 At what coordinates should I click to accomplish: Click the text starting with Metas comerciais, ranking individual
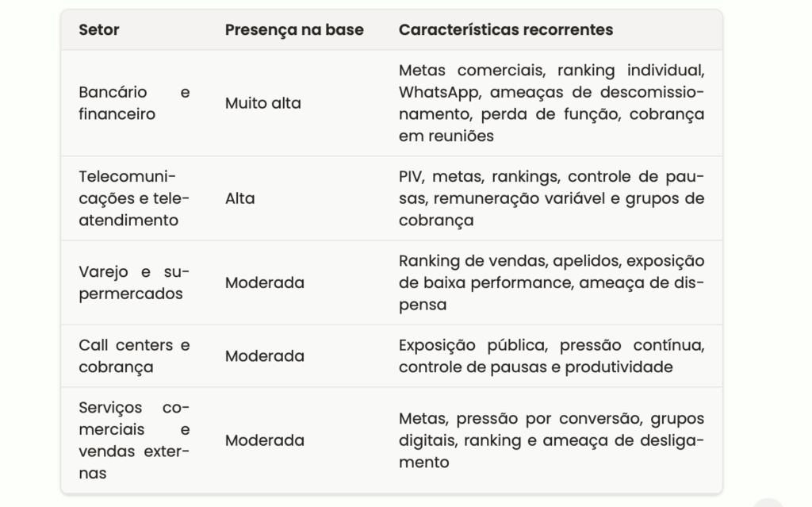tap(552, 103)
